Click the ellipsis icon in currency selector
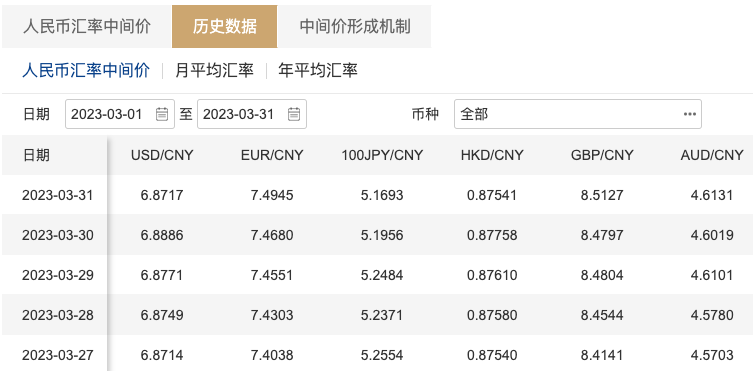753x371 pixels. pyautogui.click(x=690, y=114)
